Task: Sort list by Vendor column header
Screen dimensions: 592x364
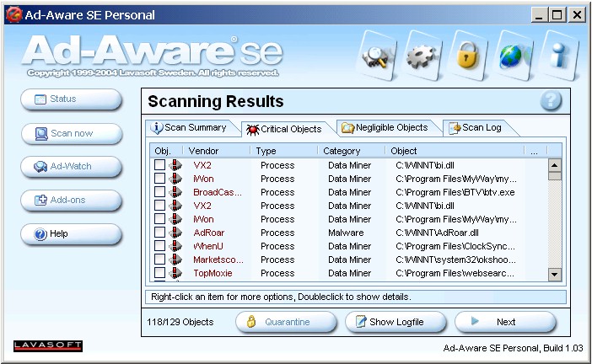Action: click(x=217, y=151)
